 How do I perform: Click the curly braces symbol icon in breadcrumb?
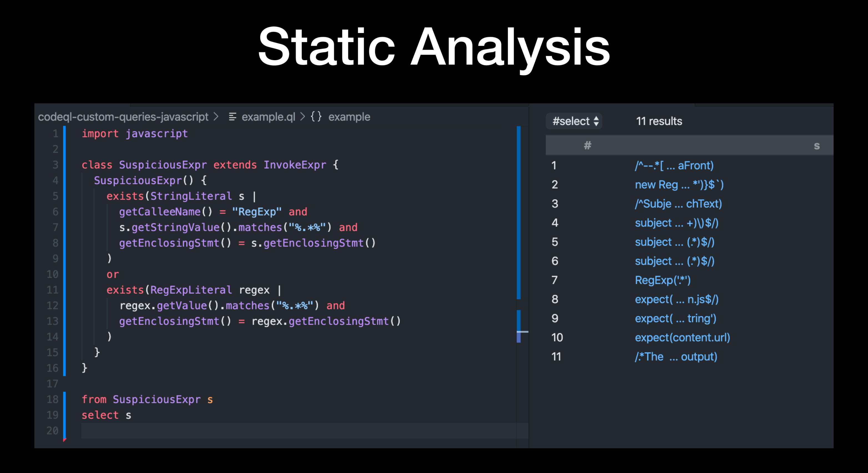[x=316, y=117]
